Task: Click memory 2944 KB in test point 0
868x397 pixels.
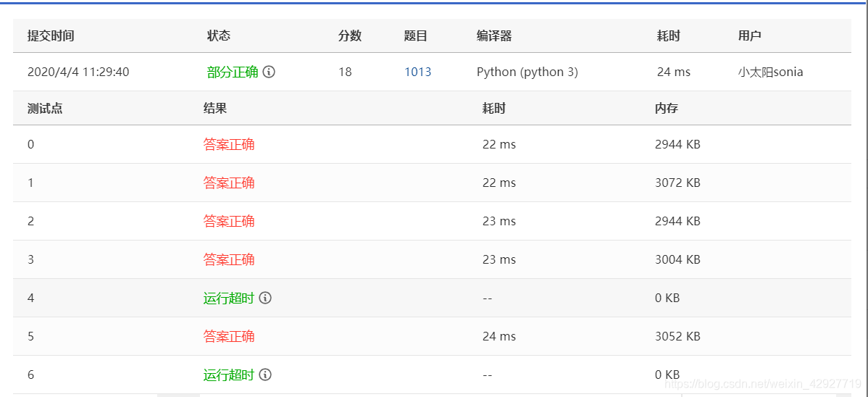Action: [x=677, y=144]
